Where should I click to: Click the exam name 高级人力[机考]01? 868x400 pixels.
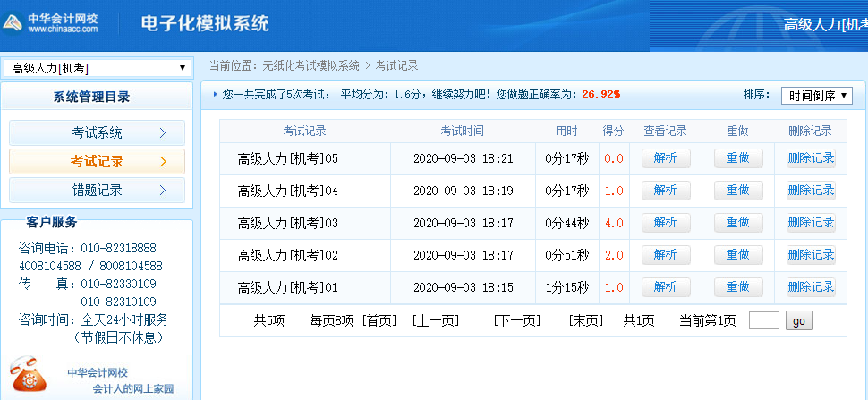point(288,287)
